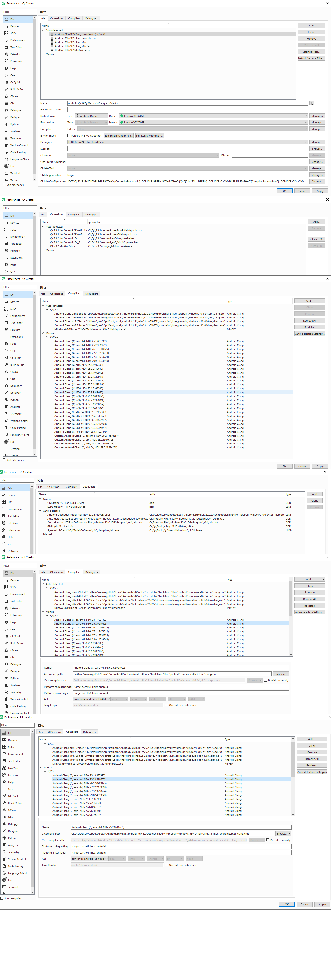Check Provide manually beside the clang++.cmd path

click(268, 840)
